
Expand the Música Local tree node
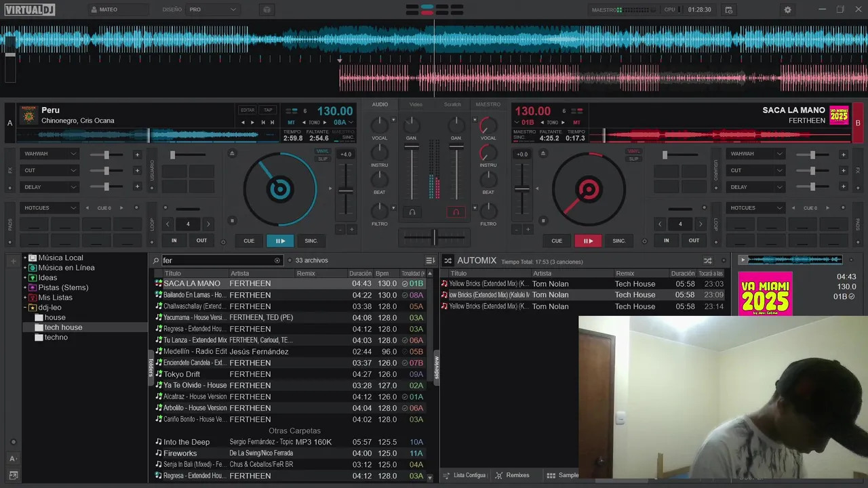25,258
